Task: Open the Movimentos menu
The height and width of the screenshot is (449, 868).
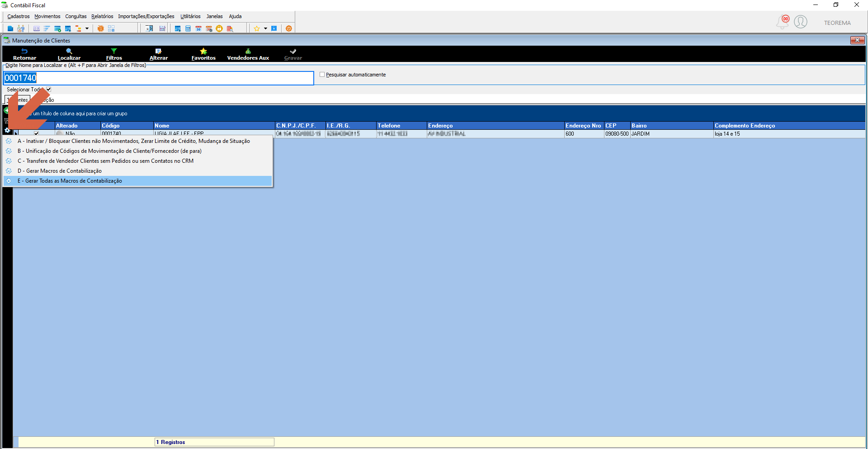Action: (47, 16)
